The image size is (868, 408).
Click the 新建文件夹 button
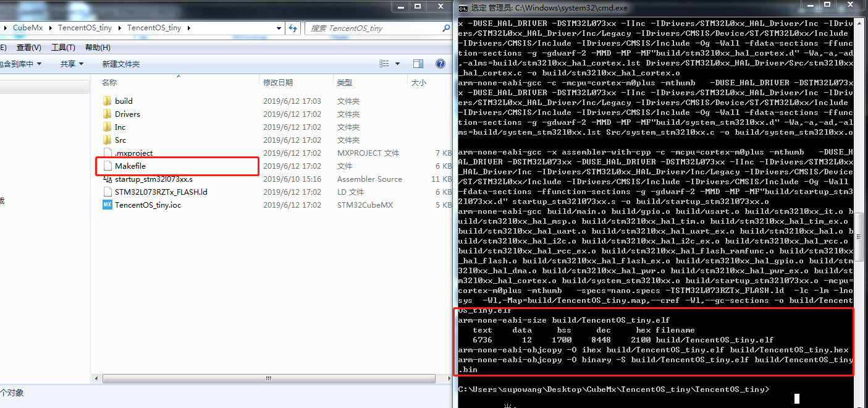[121, 64]
